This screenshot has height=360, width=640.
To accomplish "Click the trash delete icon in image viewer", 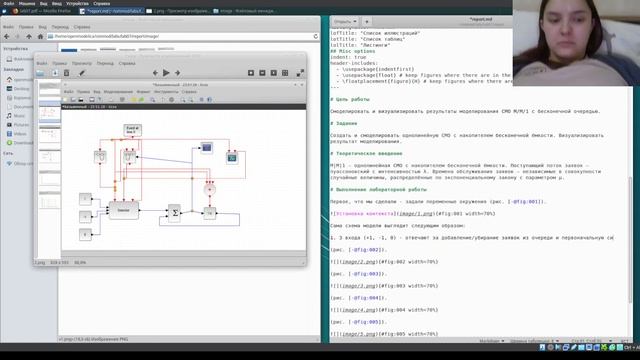I will [x=67, y=73].
